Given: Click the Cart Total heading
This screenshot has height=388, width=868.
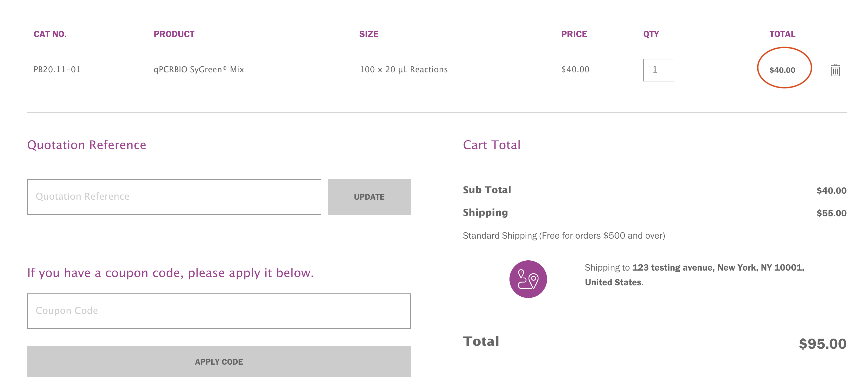Looking at the screenshot, I should (x=491, y=145).
